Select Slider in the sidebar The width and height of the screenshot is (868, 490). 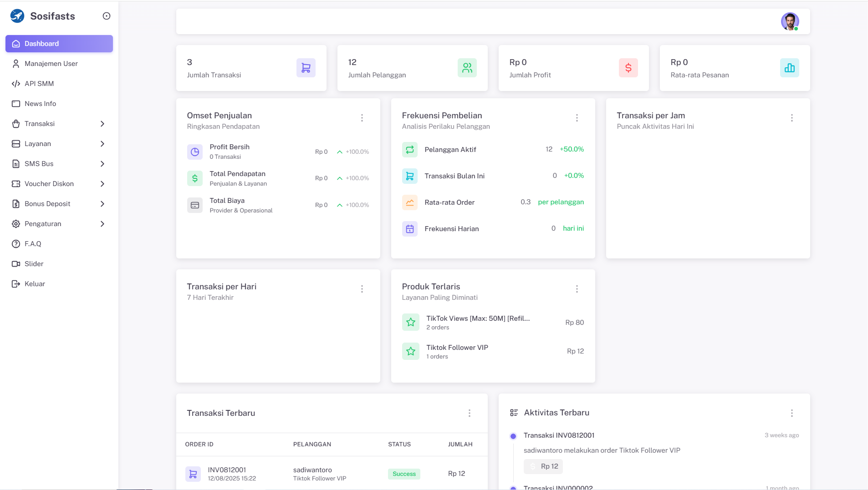(x=59, y=264)
